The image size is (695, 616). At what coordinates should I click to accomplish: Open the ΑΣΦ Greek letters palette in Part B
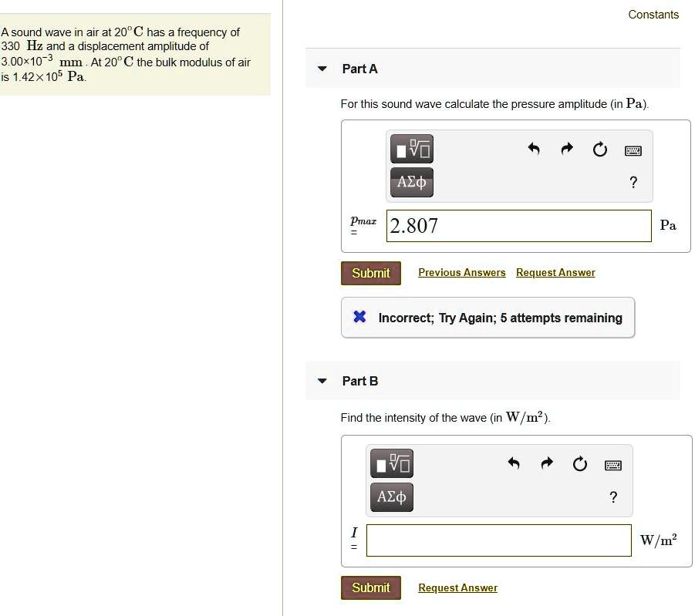391,497
